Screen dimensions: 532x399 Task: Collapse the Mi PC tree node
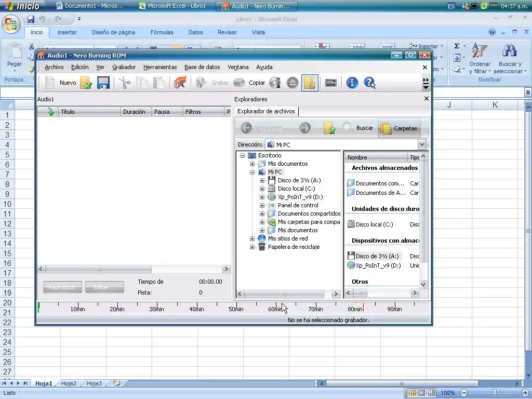tap(252, 172)
